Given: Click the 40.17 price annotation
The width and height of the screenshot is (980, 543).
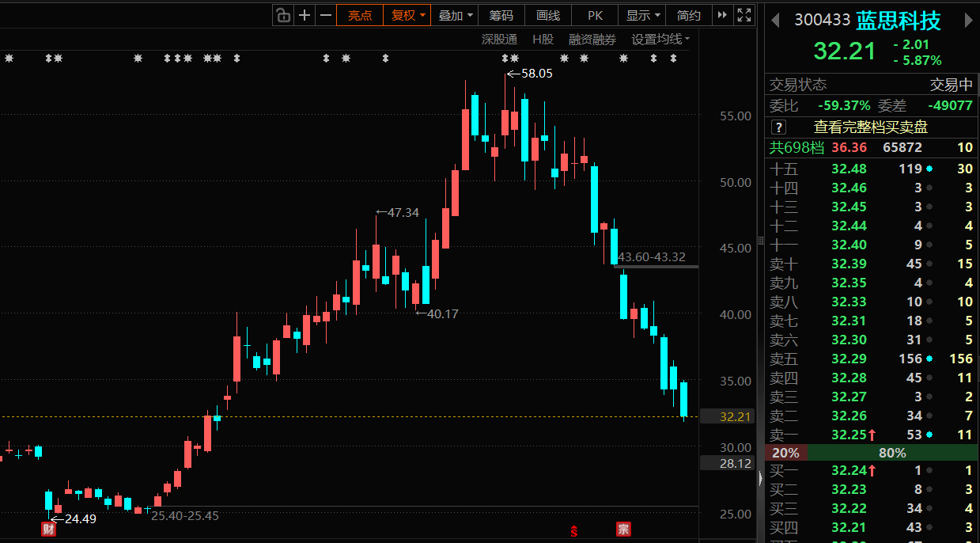Looking at the screenshot, I should click(x=442, y=313).
